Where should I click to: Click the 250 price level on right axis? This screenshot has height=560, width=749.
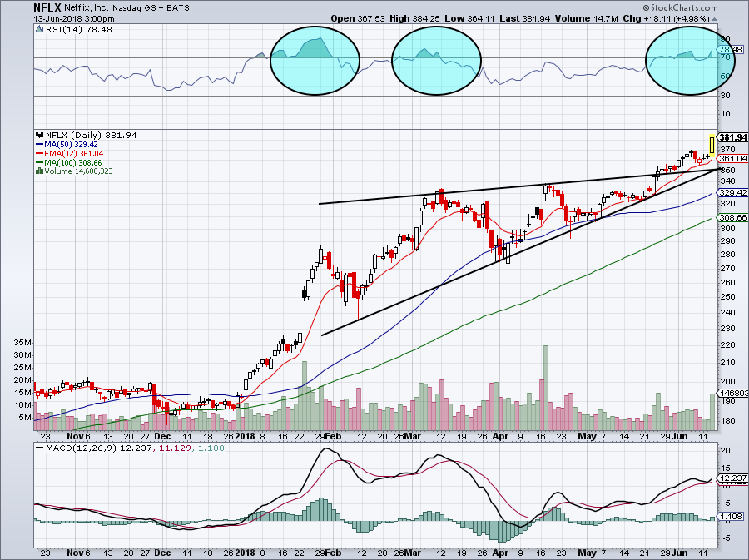coord(728,297)
